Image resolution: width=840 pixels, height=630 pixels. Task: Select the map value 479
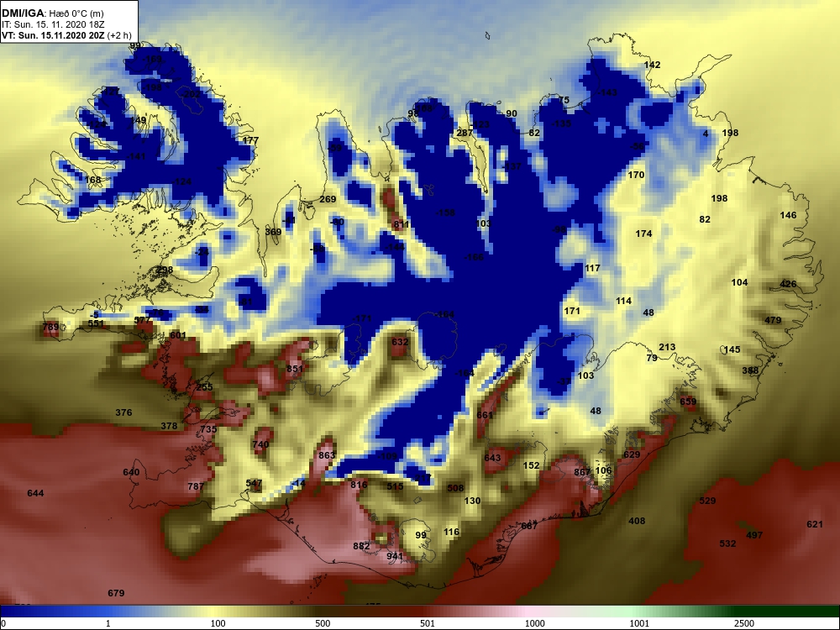click(x=773, y=320)
